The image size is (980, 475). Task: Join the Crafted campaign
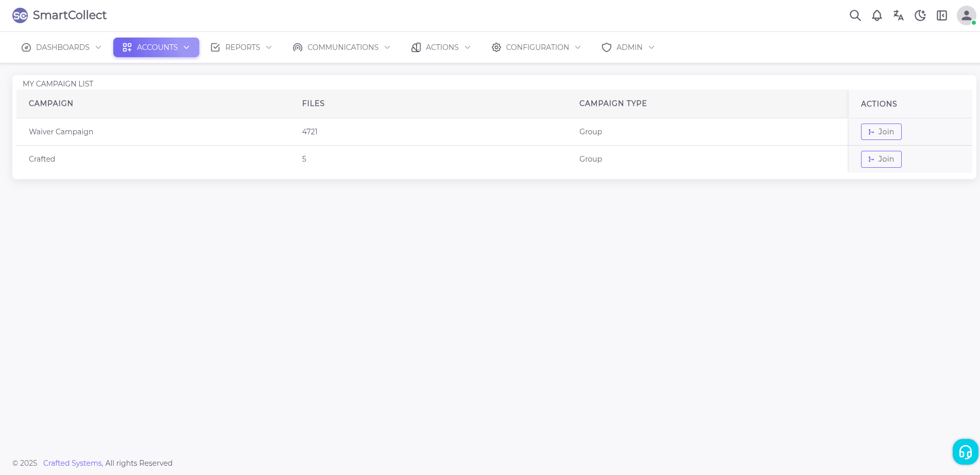point(881,159)
